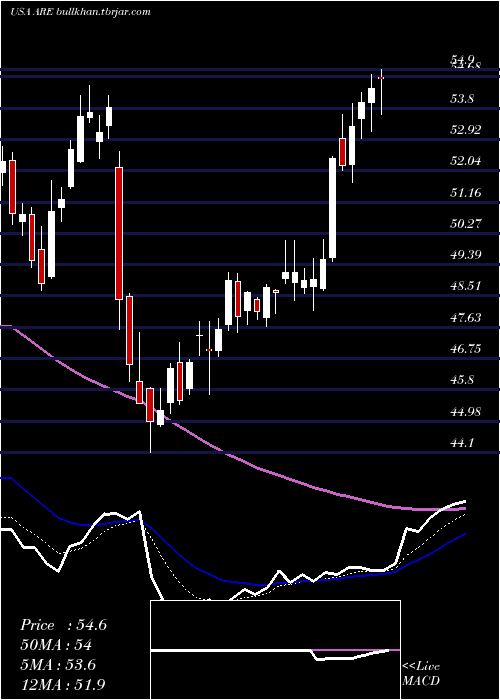
Task: Click the 44.1 price axis label
Action: (462, 442)
